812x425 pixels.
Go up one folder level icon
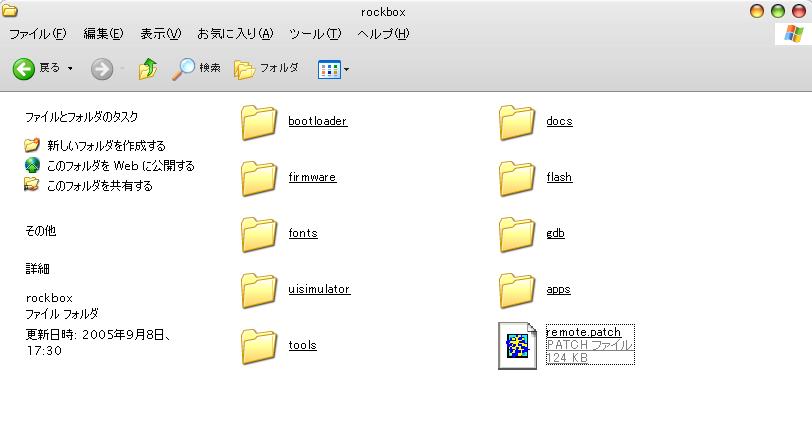[x=148, y=68]
